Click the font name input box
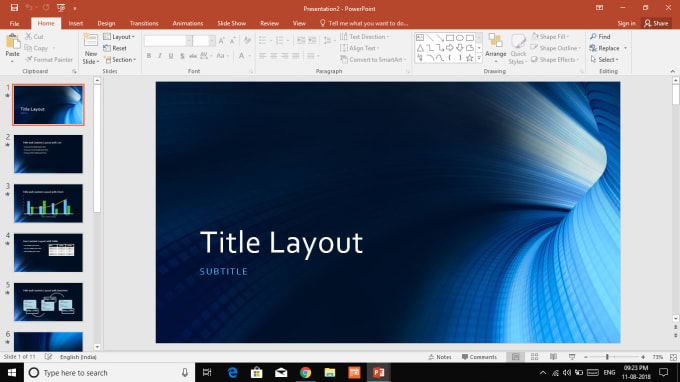 click(165, 41)
